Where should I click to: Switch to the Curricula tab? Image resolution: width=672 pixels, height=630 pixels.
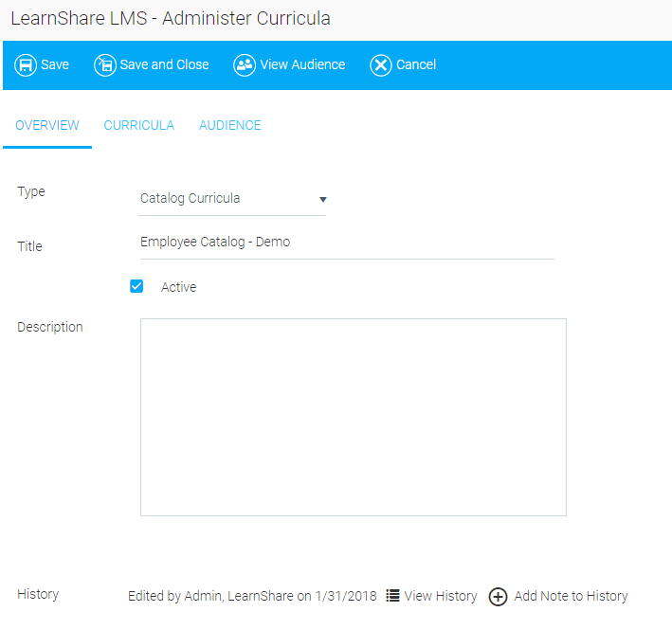(139, 125)
